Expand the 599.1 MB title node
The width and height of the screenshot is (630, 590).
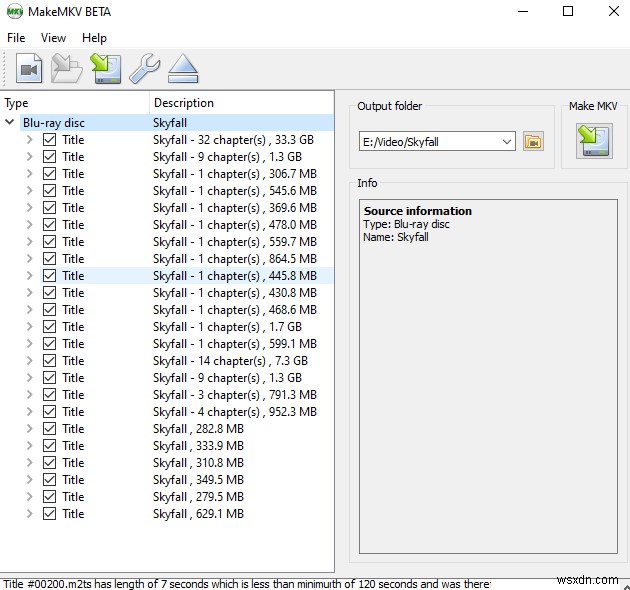[x=29, y=344]
